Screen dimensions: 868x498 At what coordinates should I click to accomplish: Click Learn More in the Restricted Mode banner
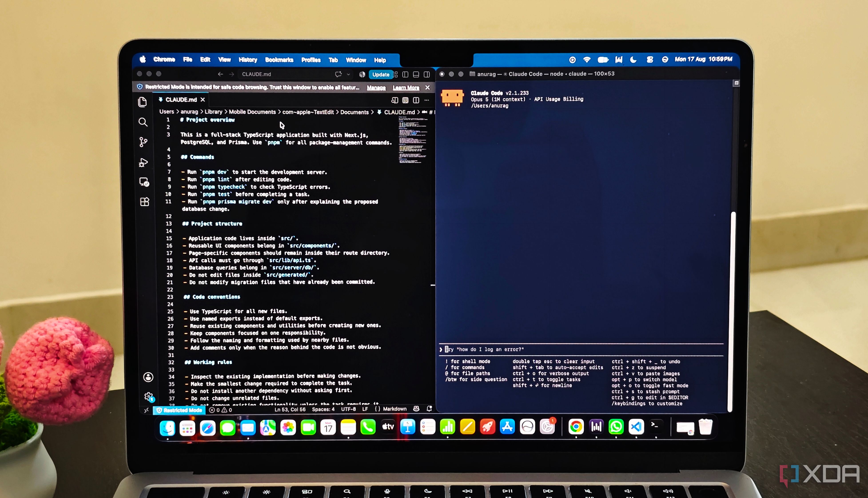[x=406, y=88]
